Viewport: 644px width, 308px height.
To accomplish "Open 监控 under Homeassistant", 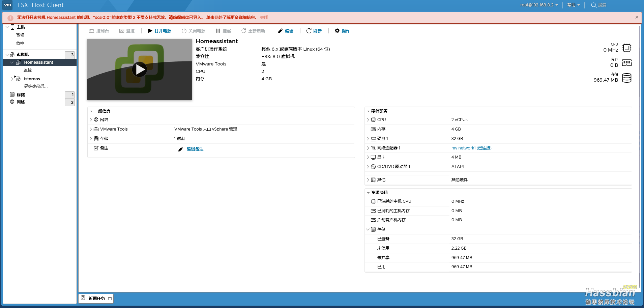I will tap(28, 70).
